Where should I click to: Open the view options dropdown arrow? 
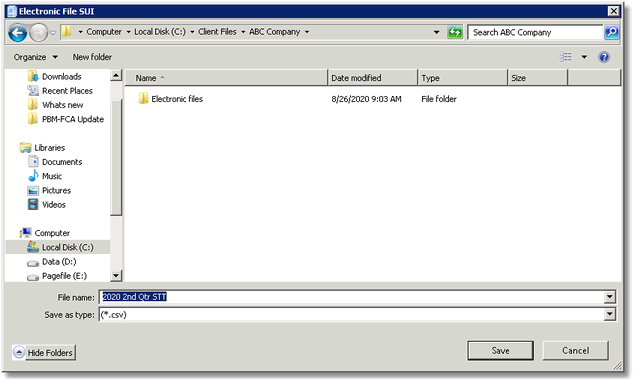tap(584, 57)
